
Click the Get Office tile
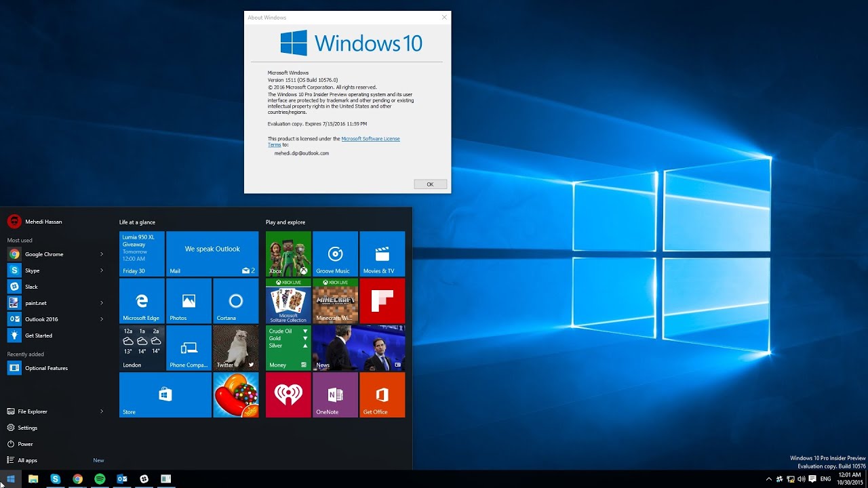pos(382,394)
